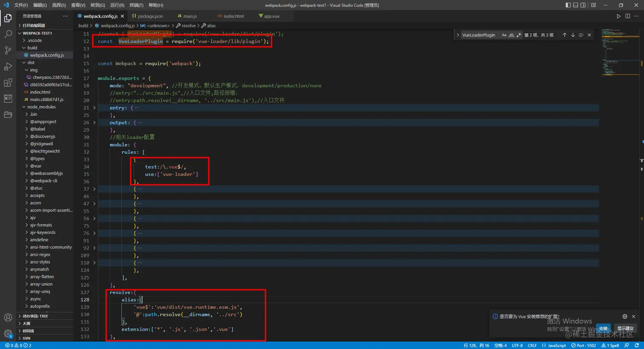
Task: Open the Extensions view
Action: click(8, 83)
